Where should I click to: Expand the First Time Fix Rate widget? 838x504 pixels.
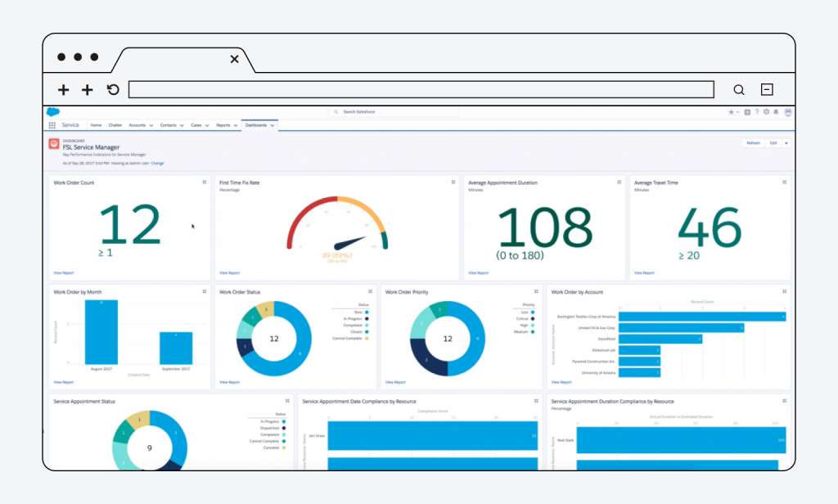pyautogui.click(x=453, y=182)
